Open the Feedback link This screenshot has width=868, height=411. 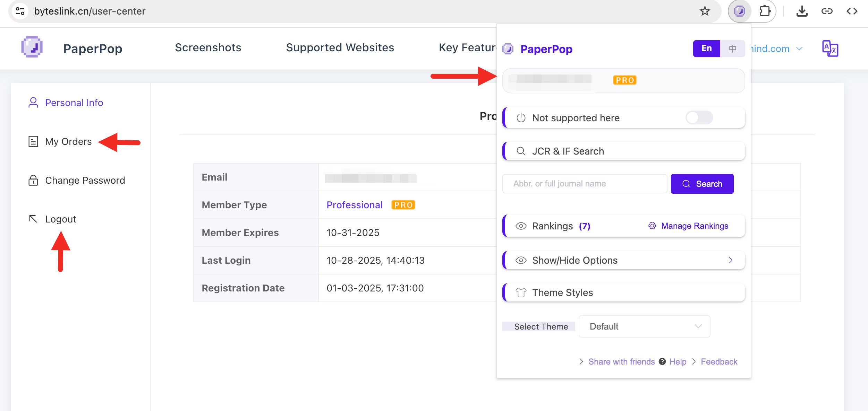[719, 361]
